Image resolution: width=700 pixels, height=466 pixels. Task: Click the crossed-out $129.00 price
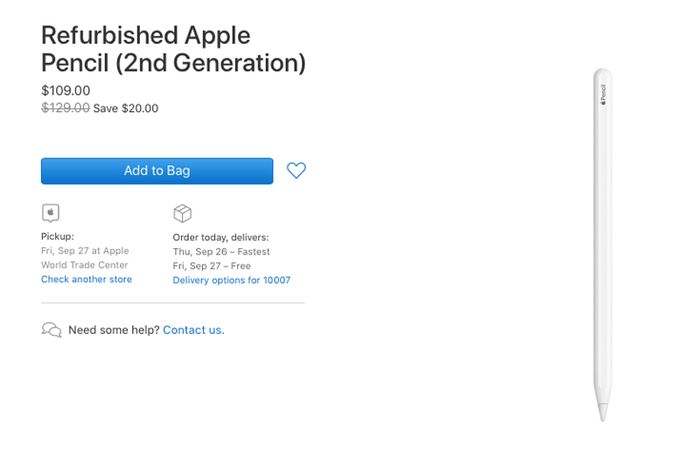click(x=66, y=108)
